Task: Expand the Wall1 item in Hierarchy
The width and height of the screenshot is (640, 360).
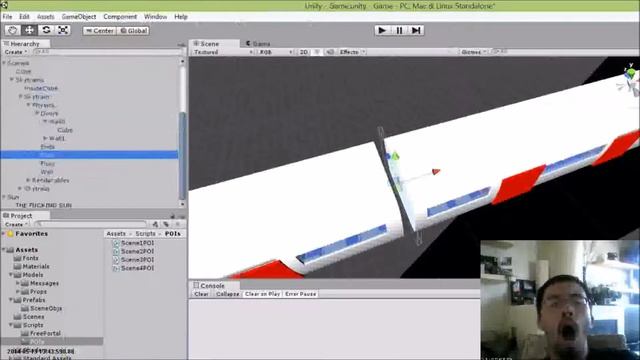Action: pyautogui.click(x=45, y=138)
